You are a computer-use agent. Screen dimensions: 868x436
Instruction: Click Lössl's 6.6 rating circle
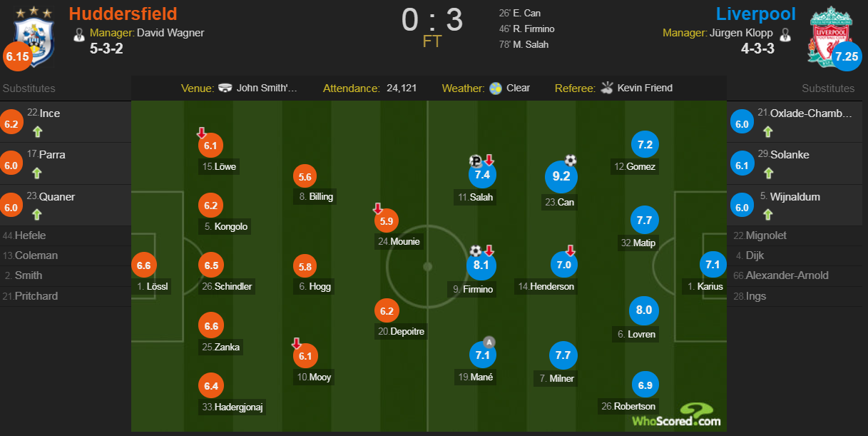coord(143,265)
